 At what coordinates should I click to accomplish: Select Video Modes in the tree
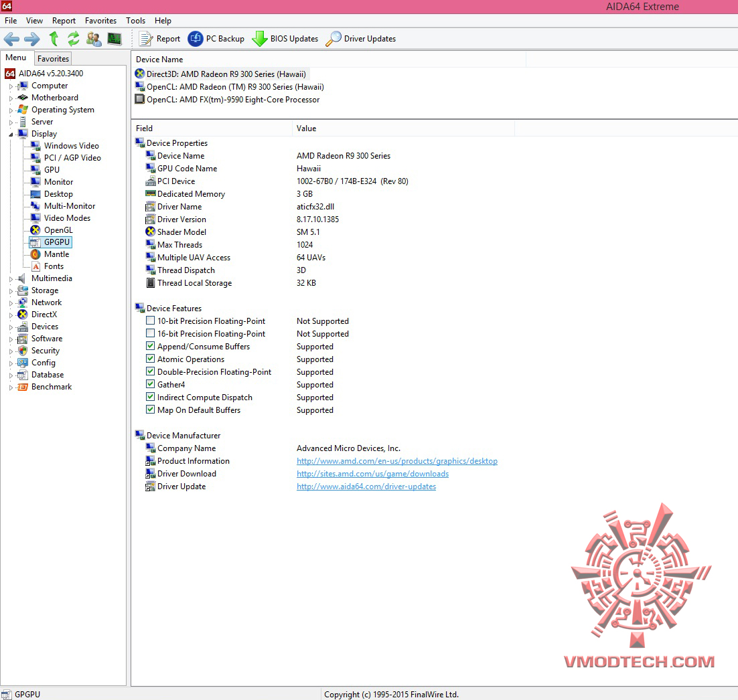coord(67,217)
